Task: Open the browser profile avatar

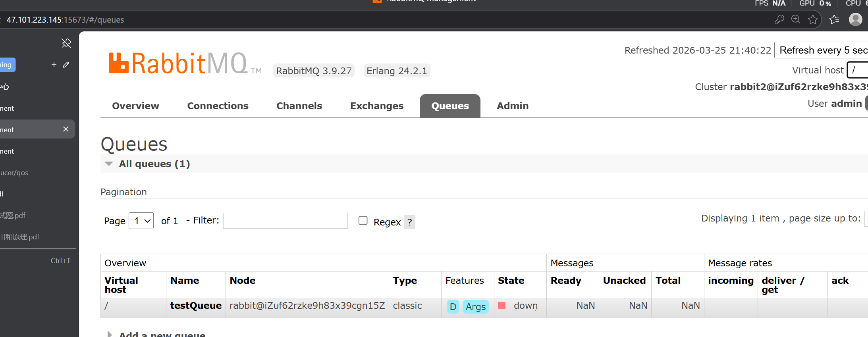Action: [855, 19]
